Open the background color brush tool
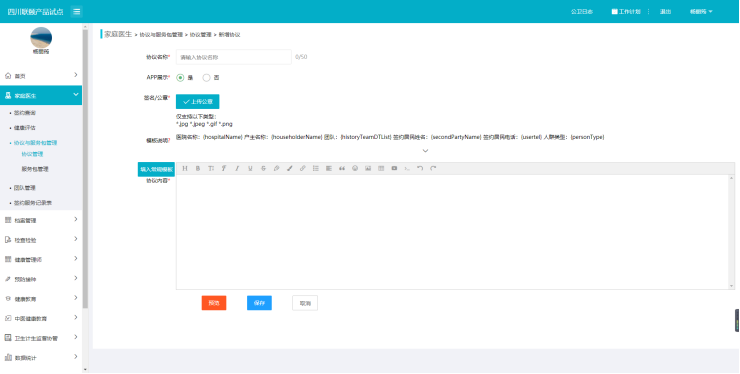 (290, 169)
